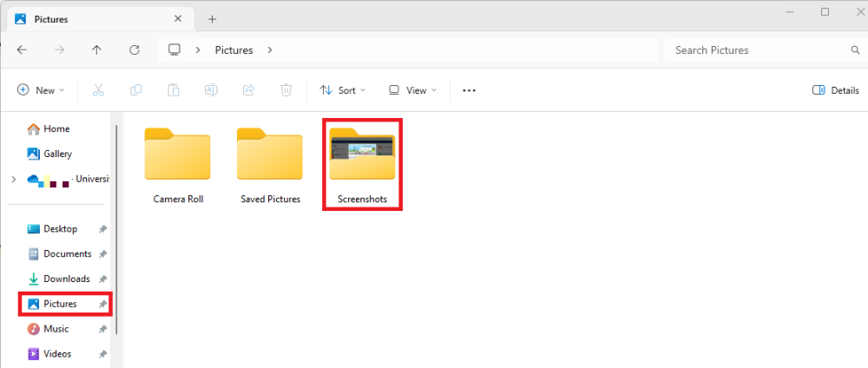Click the pin icon next to Videos
Screen dimensions: 868x368
(102, 354)
